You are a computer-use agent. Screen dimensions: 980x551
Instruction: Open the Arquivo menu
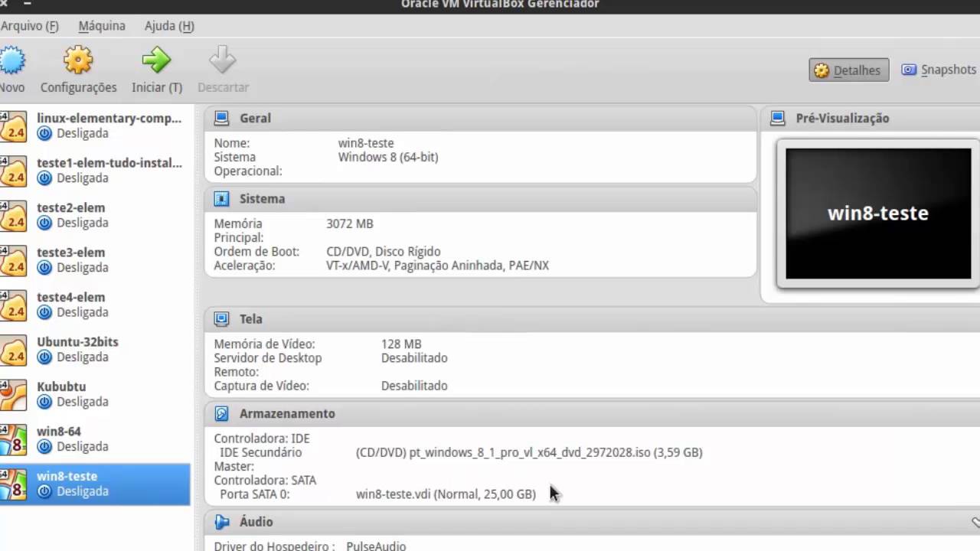(x=29, y=25)
